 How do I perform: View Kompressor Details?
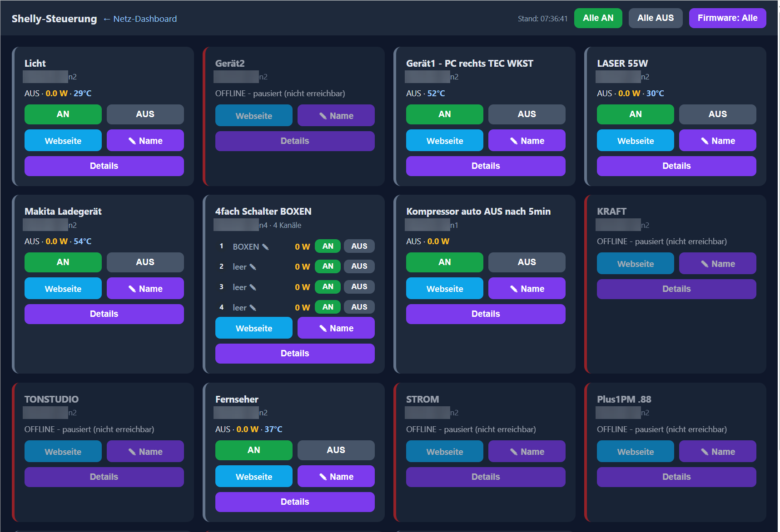point(486,314)
